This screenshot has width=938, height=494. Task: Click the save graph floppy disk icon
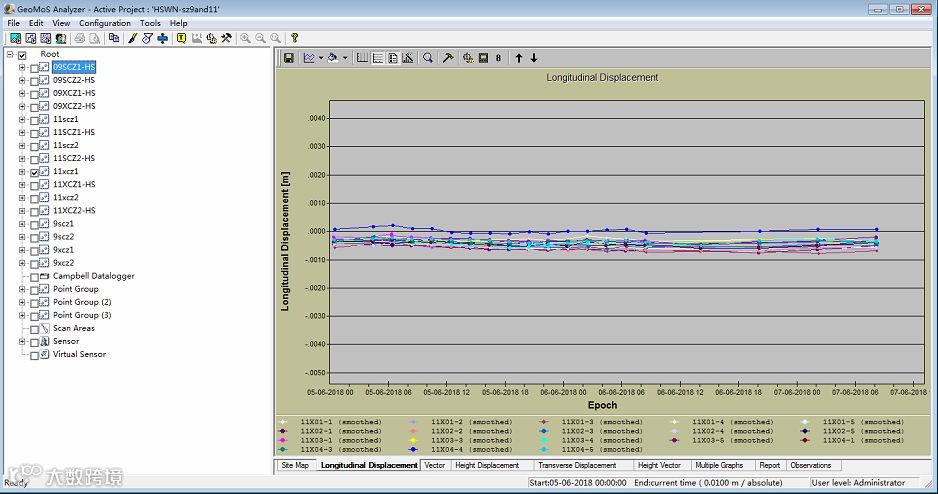[289, 58]
